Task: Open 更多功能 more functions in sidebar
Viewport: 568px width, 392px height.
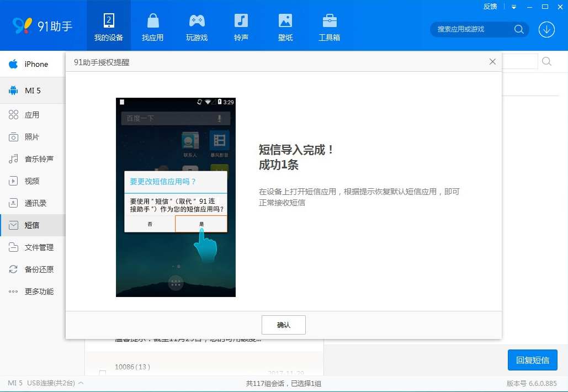Action: pos(33,292)
